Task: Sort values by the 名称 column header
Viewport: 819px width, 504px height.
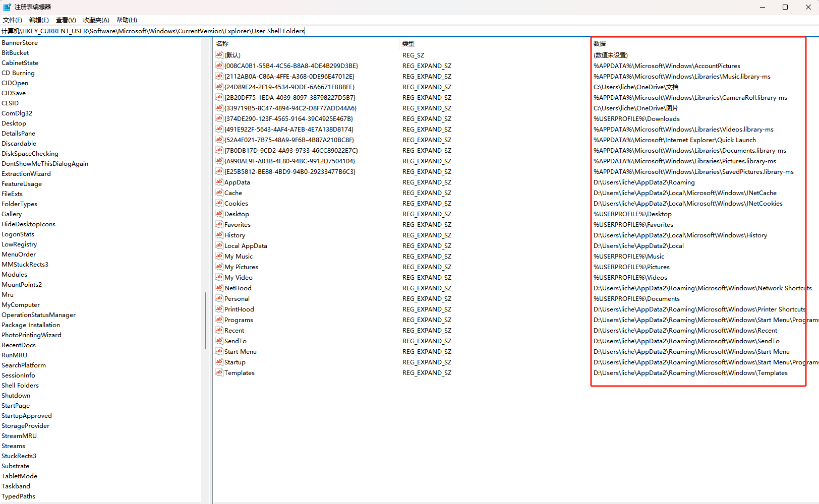Action: 222,43
